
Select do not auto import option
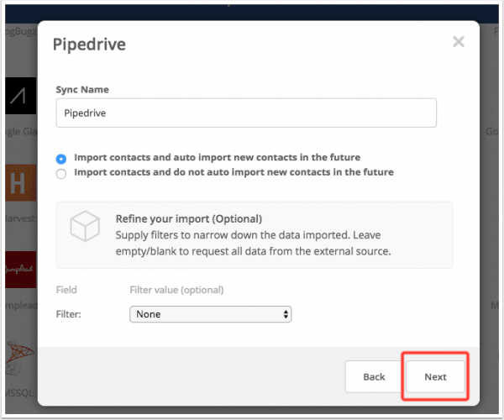click(x=61, y=174)
